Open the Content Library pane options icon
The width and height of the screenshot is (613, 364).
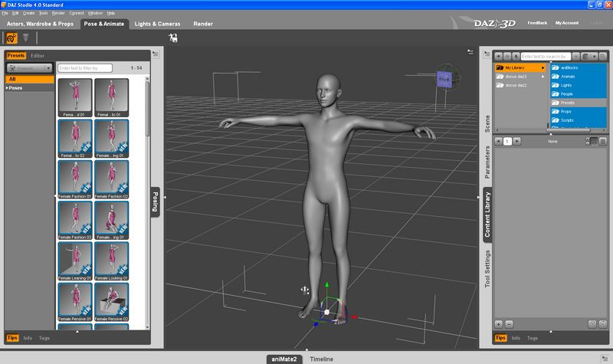pos(487,54)
